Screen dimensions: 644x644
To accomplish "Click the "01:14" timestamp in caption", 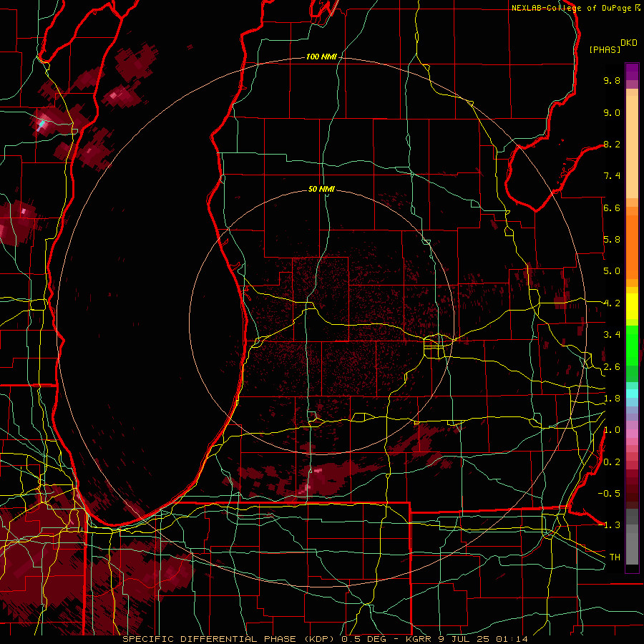I will (512, 639).
